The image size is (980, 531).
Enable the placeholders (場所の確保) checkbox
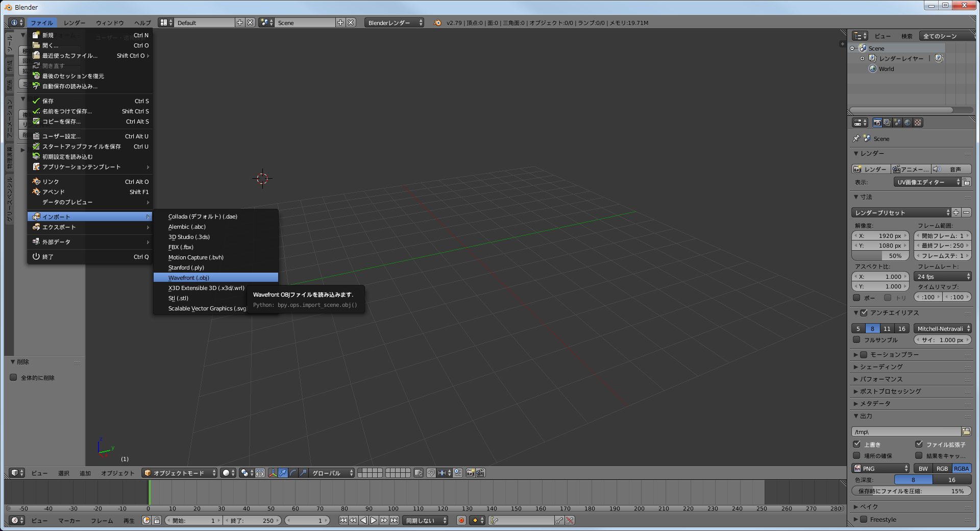pos(856,455)
